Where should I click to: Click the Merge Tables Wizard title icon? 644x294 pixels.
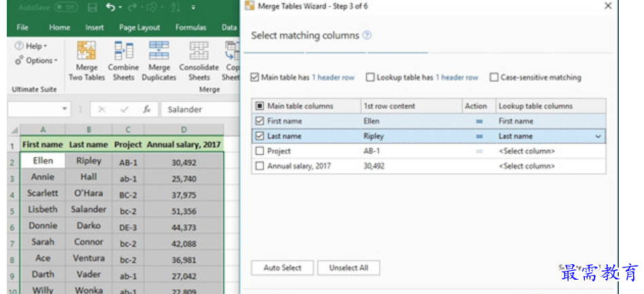(x=249, y=5)
